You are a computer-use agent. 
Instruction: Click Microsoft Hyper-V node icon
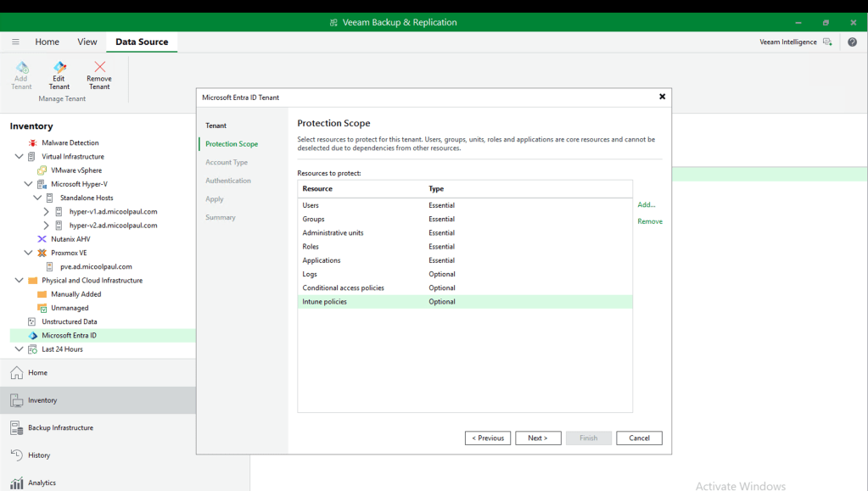tap(42, 184)
